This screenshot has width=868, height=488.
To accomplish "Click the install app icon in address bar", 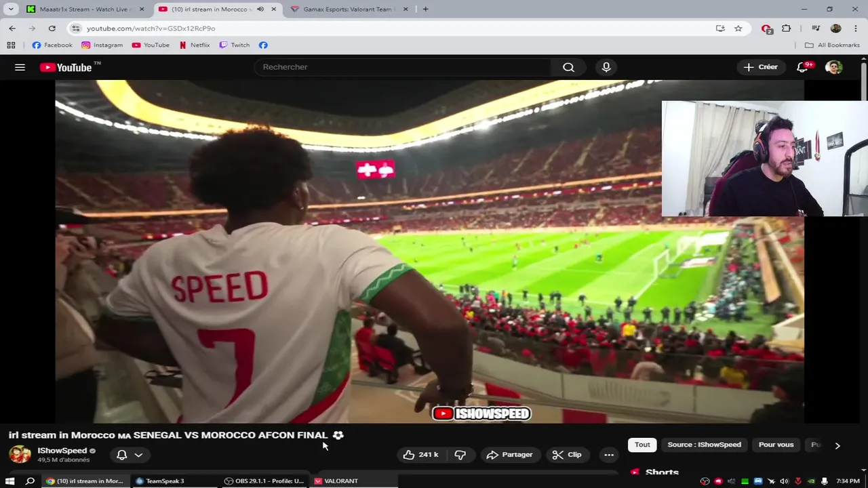I will point(720,28).
